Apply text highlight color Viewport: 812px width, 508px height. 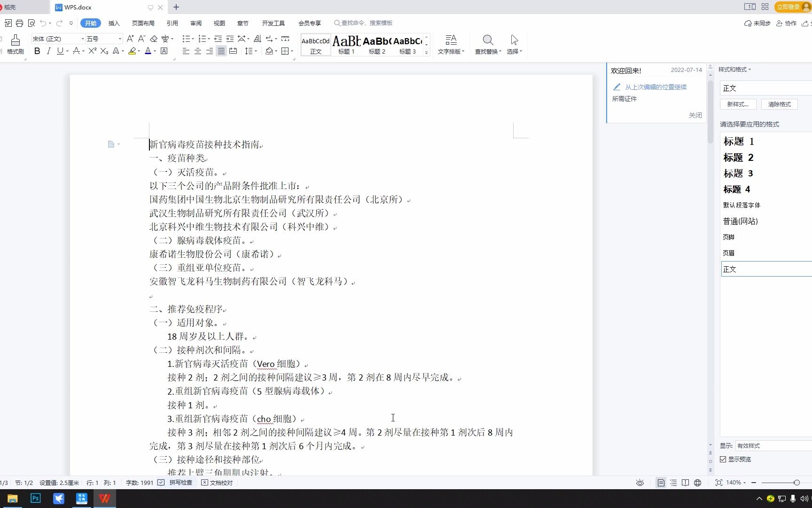click(x=132, y=51)
